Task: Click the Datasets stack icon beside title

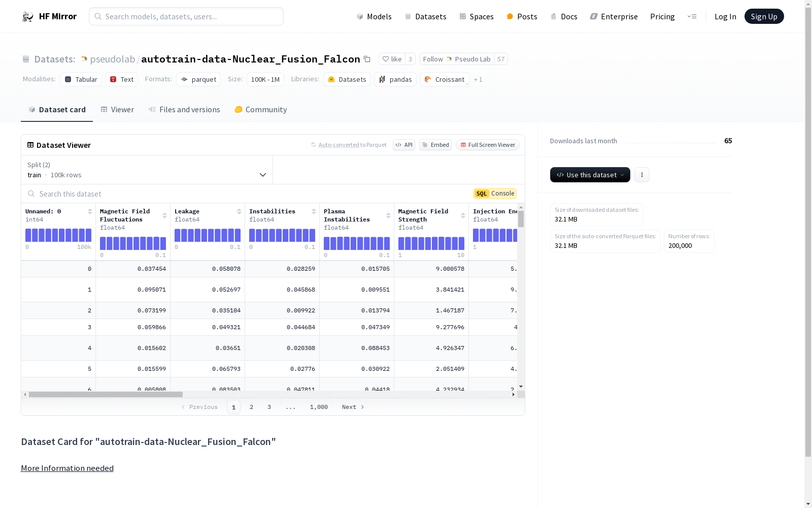Action: 26,59
